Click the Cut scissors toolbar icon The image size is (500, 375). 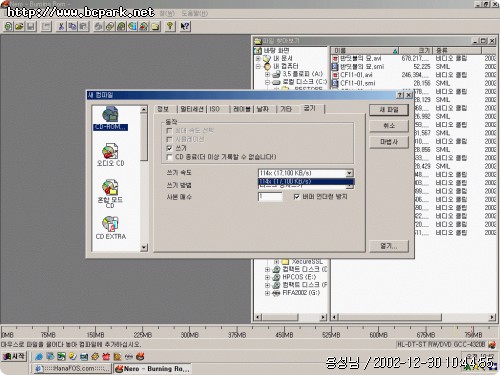(61, 26)
